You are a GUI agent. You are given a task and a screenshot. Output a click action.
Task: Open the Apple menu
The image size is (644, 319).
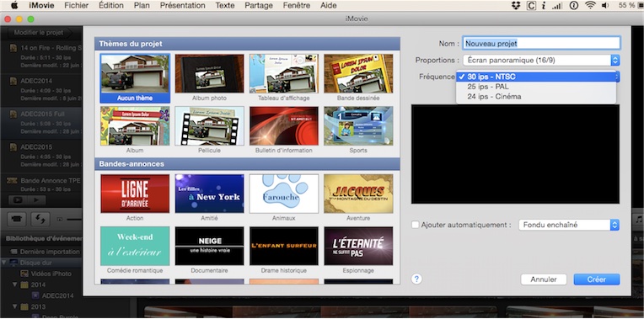tap(14, 5)
